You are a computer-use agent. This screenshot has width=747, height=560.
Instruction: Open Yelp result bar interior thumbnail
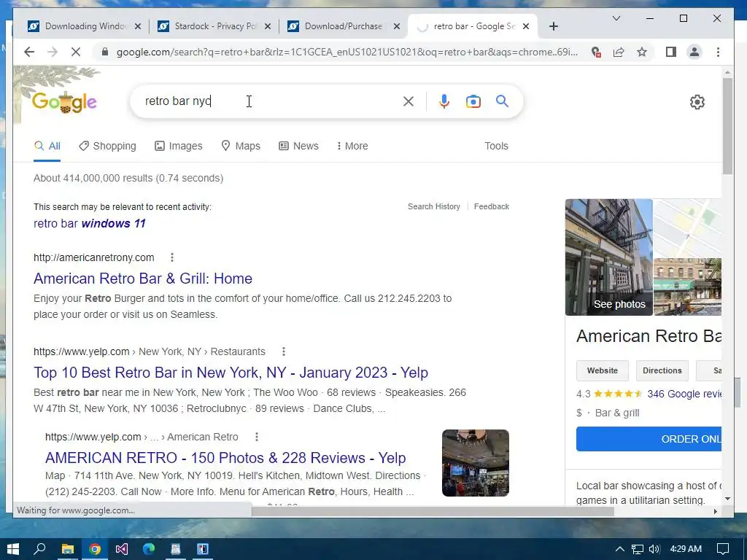point(476,463)
